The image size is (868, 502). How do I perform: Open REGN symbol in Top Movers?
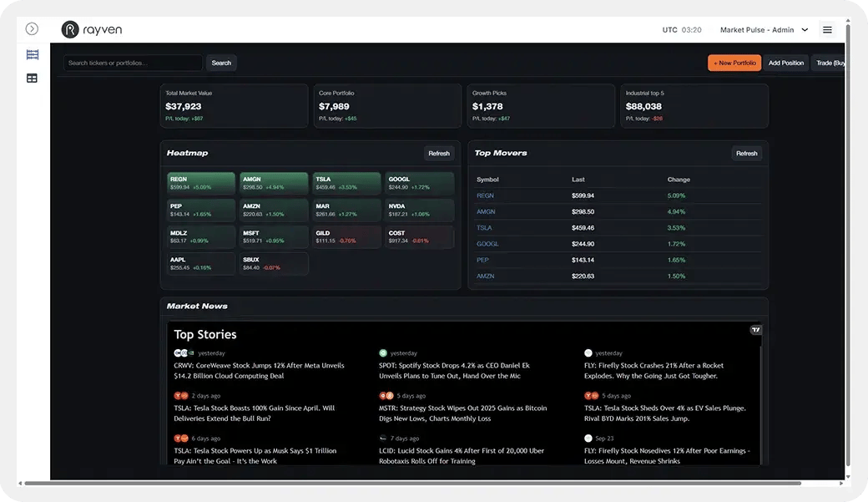485,195
